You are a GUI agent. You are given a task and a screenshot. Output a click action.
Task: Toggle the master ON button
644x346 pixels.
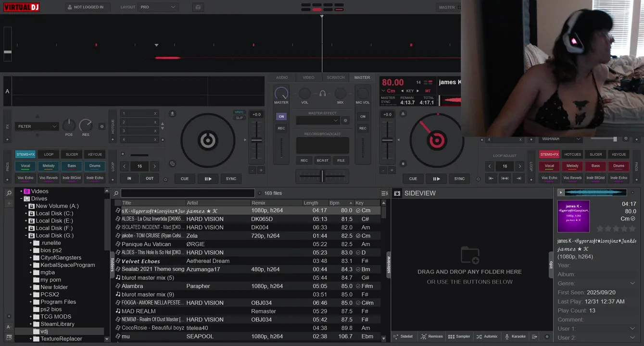(x=281, y=116)
